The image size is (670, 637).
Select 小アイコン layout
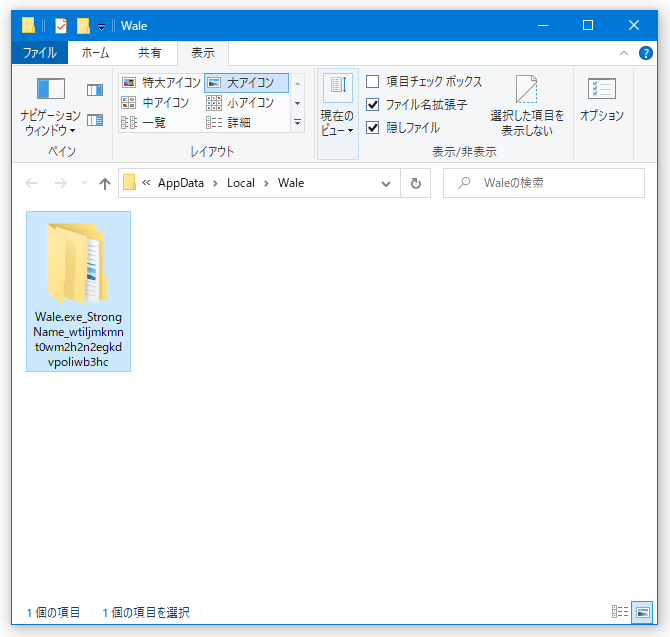point(241,103)
